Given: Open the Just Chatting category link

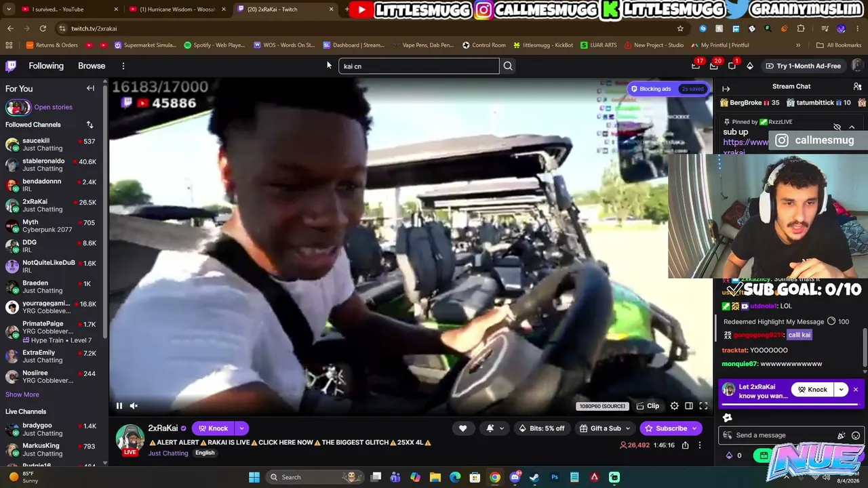Looking at the screenshot, I should click(168, 453).
